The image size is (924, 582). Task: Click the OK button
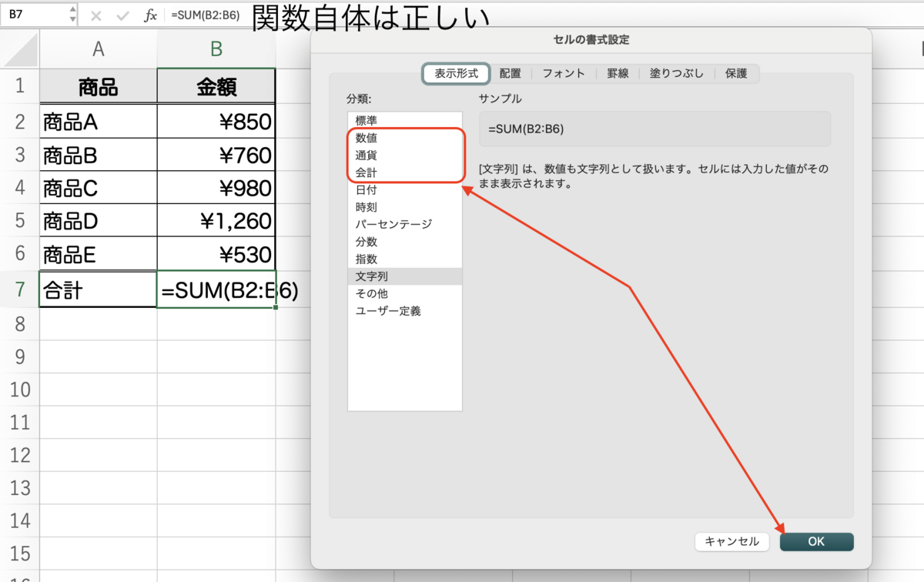tap(816, 541)
